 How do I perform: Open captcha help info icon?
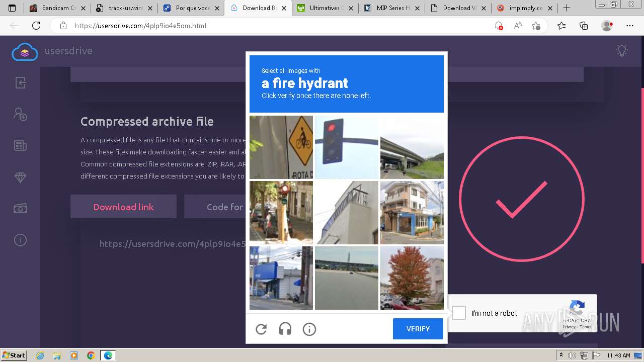309,329
